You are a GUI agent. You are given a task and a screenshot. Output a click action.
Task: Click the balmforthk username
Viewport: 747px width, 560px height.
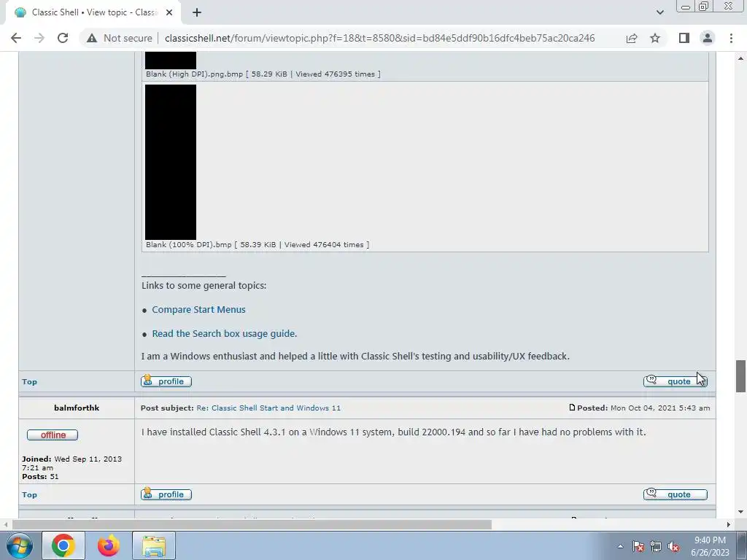[77, 408]
